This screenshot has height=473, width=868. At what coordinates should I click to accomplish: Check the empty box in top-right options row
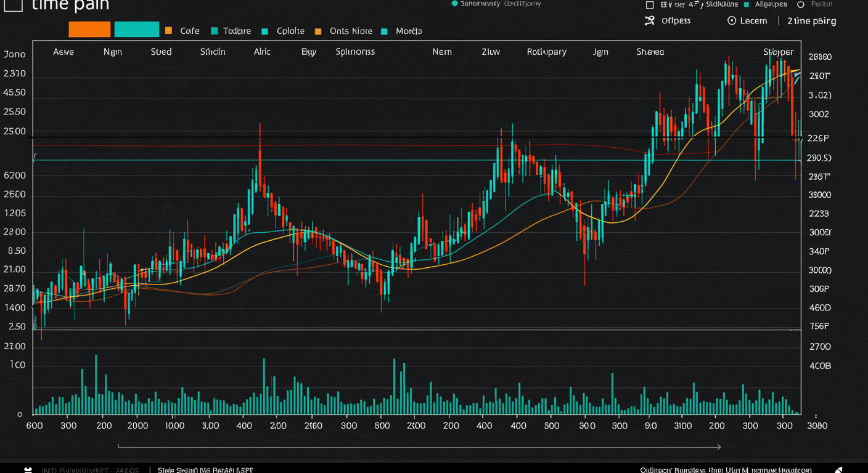coord(649,5)
